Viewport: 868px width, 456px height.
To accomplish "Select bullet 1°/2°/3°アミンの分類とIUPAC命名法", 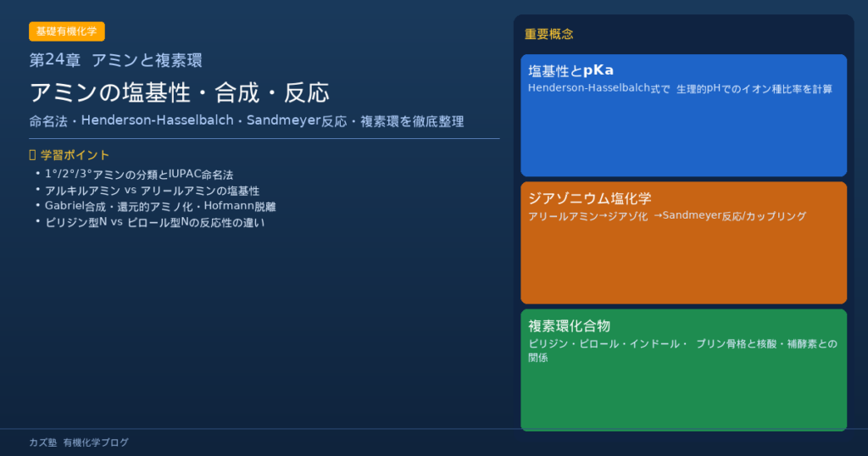I will [139, 175].
